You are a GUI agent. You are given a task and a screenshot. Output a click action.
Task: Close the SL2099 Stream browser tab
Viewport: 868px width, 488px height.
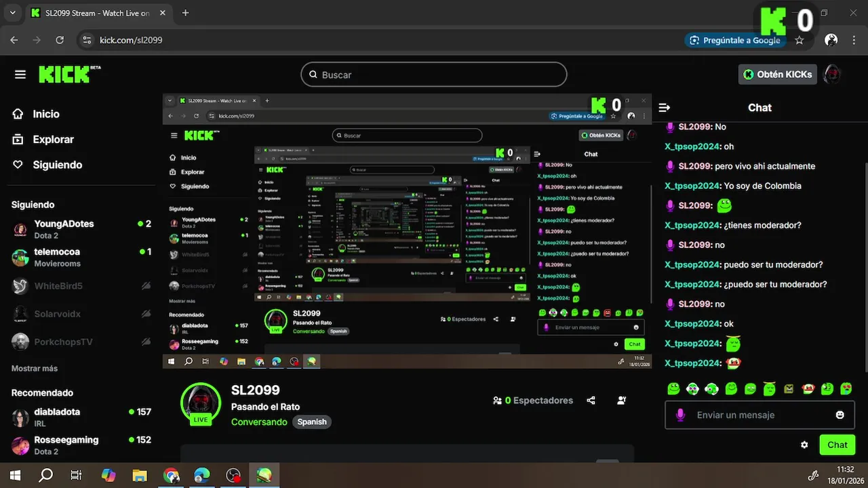[163, 13]
